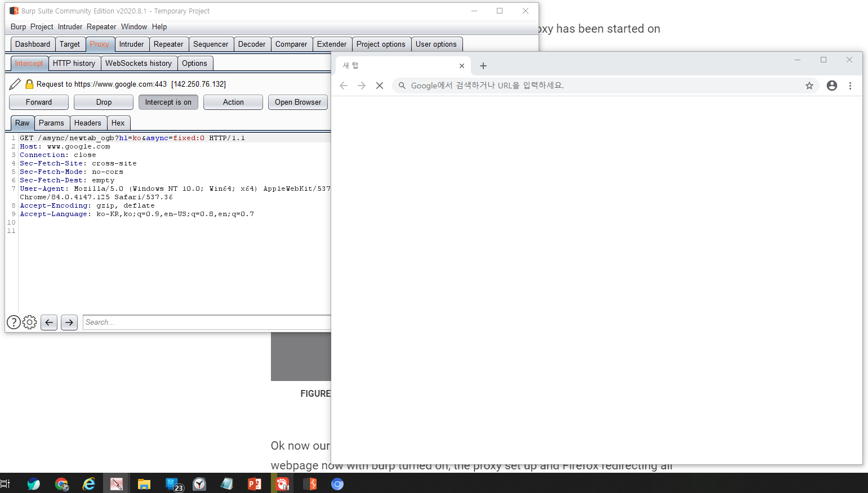
Task: Click the Chrome address bar
Action: point(606,86)
